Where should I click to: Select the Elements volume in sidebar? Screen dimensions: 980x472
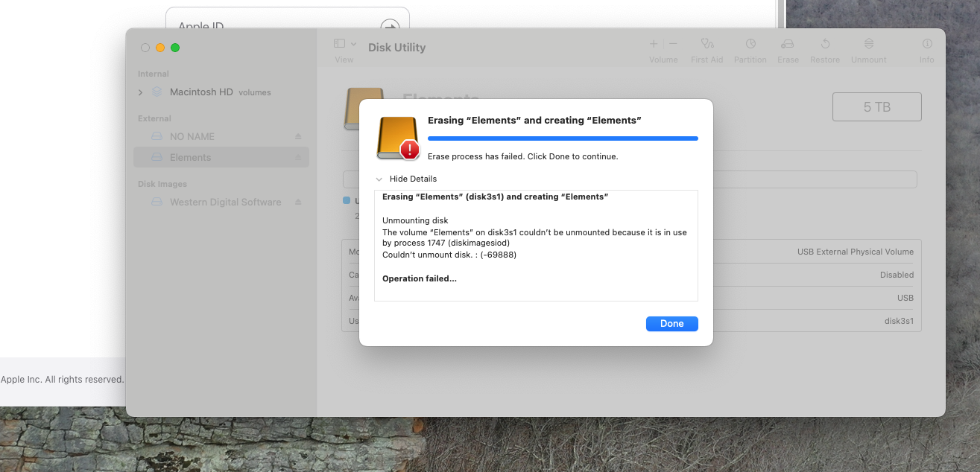pos(221,157)
